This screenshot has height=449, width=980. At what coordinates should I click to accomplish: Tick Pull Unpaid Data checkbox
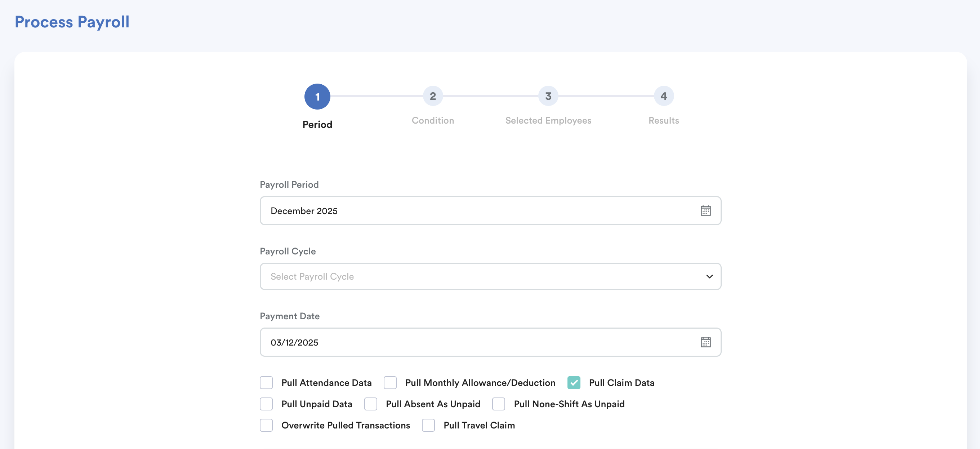(x=266, y=404)
